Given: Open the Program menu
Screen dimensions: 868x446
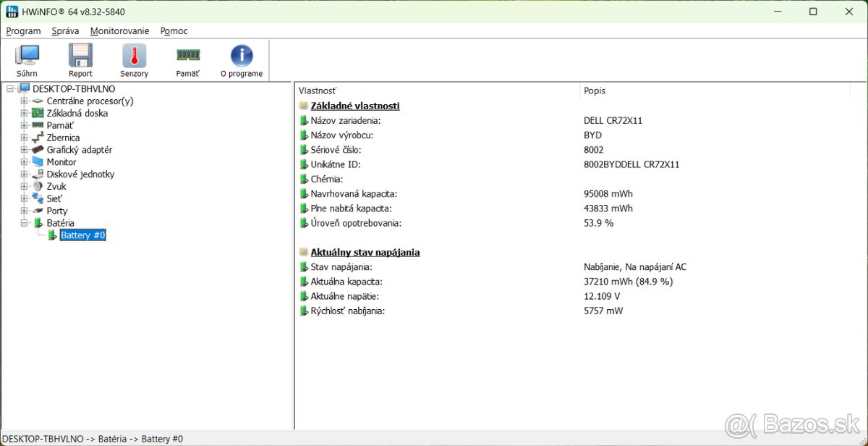Looking at the screenshot, I should tap(22, 31).
